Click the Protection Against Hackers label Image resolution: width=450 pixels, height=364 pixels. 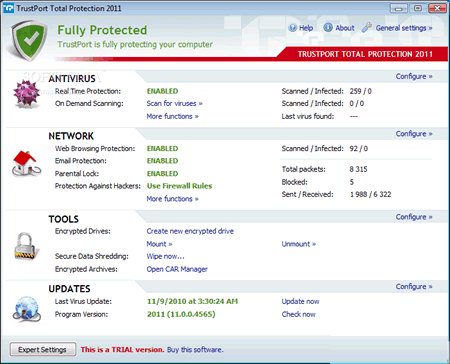point(98,186)
